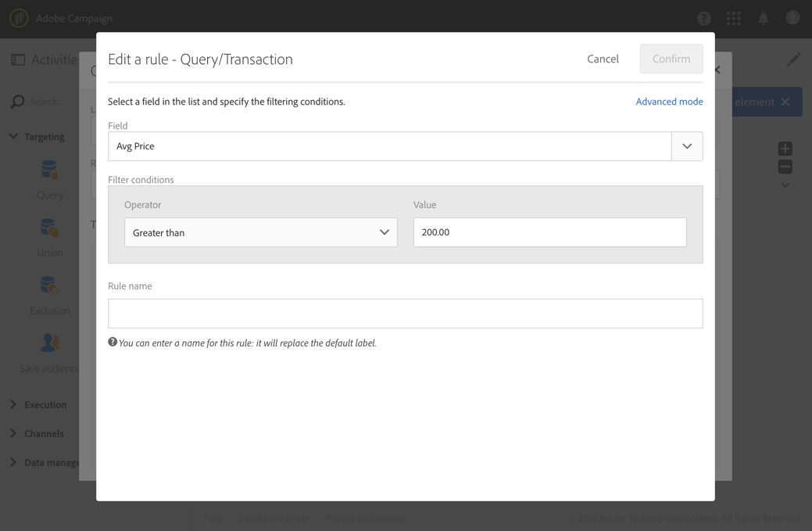Click the Adobe Campaign logo icon
This screenshot has width=812, height=531.
pyautogui.click(x=19, y=18)
